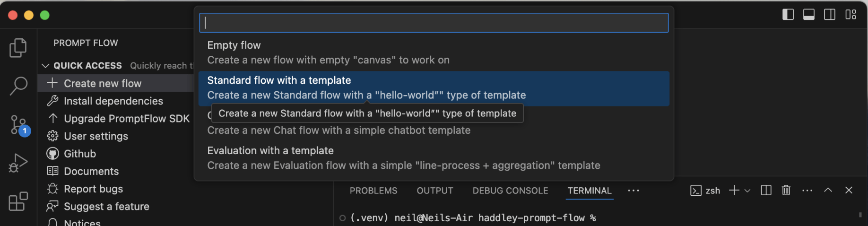Image resolution: width=868 pixels, height=226 pixels.
Task: Switch to the Problems tab
Action: (373, 191)
